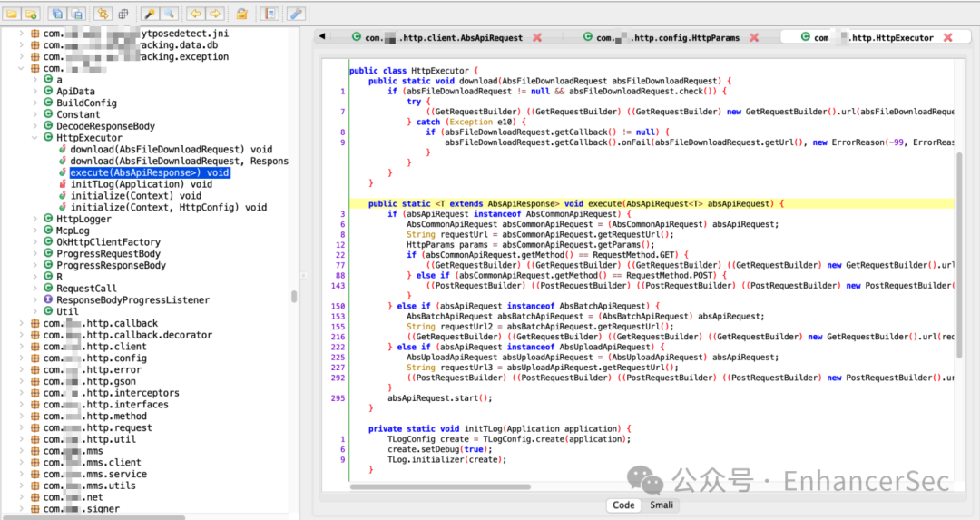Expand the http.callback package

pyautogui.click(x=22, y=323)
